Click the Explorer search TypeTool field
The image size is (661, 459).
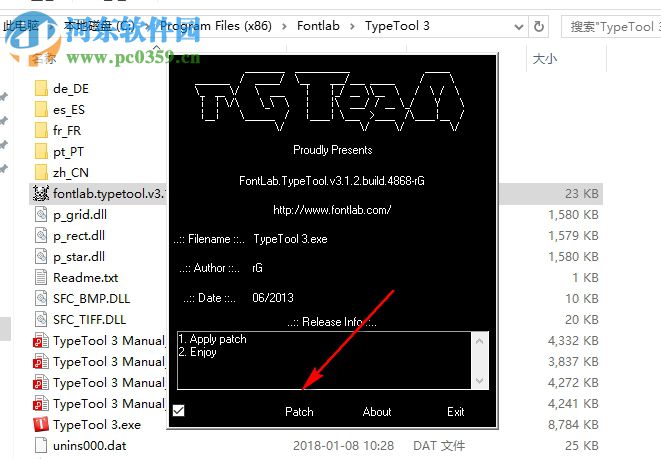click(x=611, y=27)
